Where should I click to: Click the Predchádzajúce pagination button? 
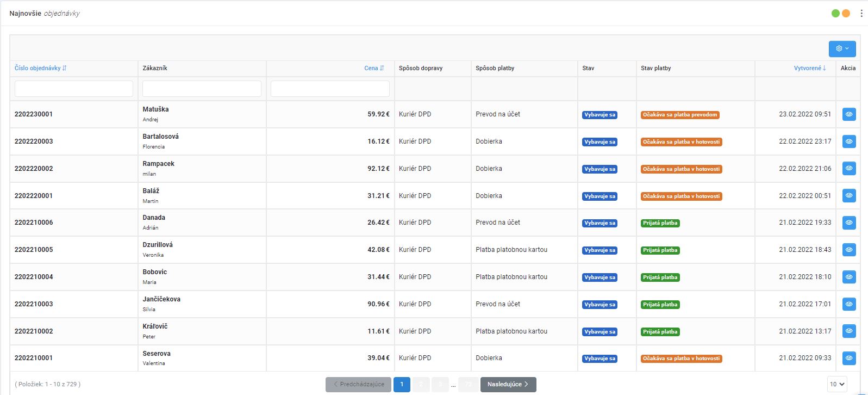358,384
